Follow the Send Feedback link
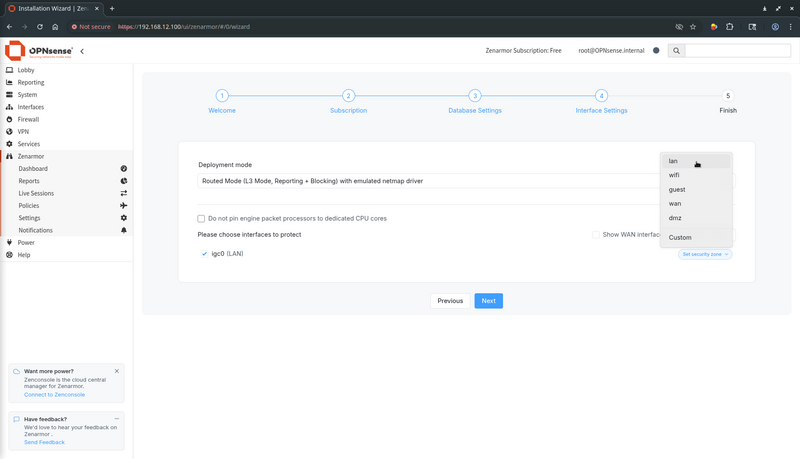The image size is (800, 459). point(44,442)
